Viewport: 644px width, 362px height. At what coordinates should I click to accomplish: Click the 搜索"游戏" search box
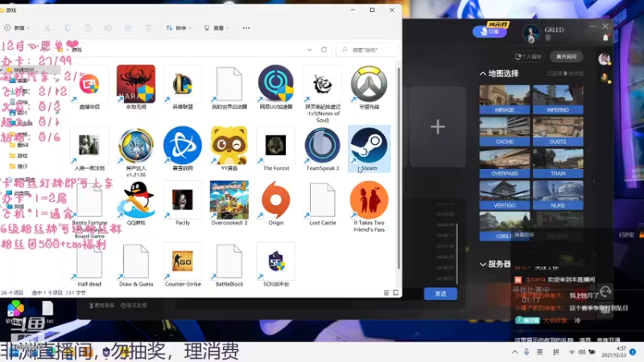pos(367,50)
